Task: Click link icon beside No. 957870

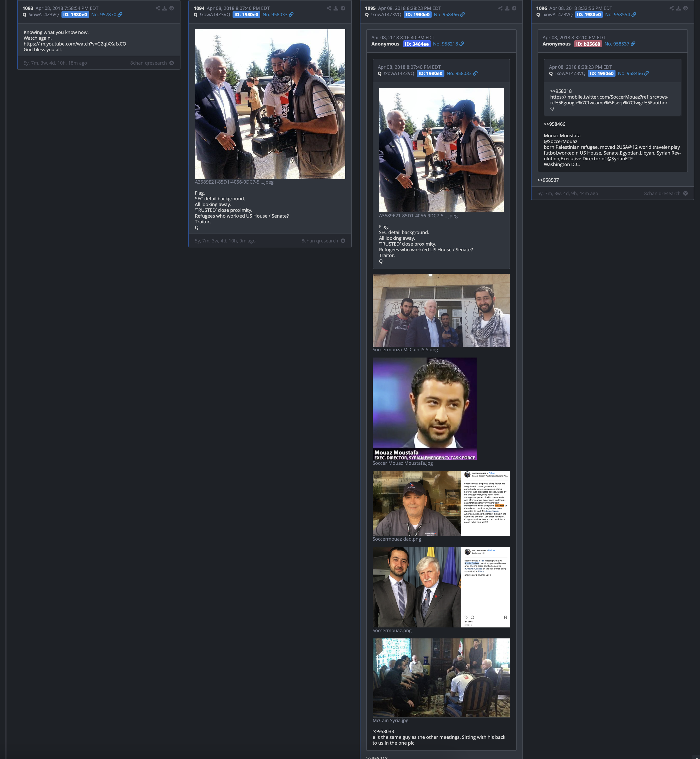Action: click(120, 15)
